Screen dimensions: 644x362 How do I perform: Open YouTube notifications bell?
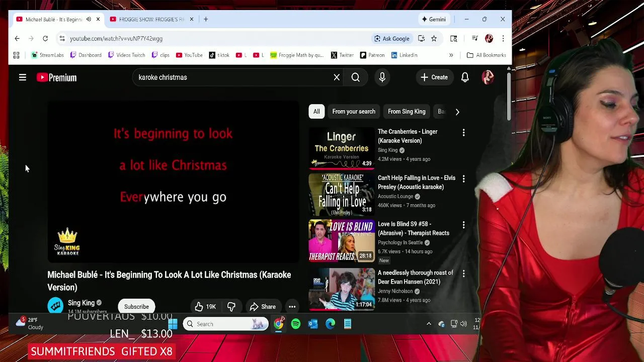(465, 77)
